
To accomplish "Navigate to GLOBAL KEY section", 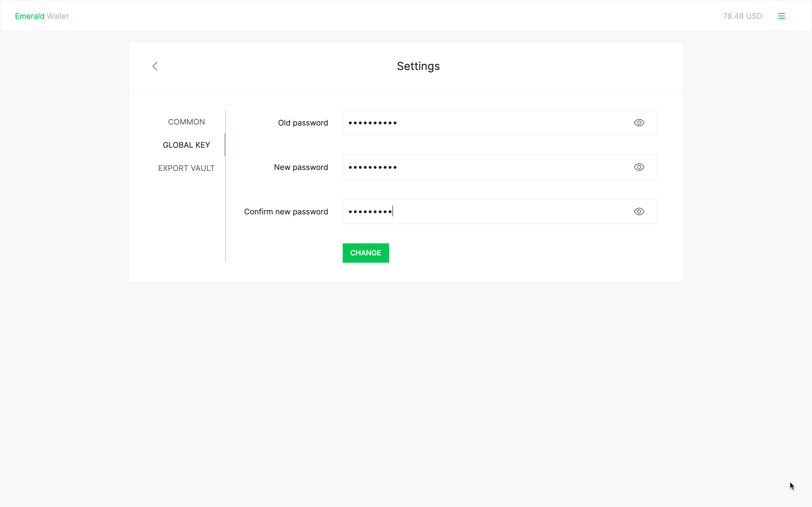I will (186, 145).
